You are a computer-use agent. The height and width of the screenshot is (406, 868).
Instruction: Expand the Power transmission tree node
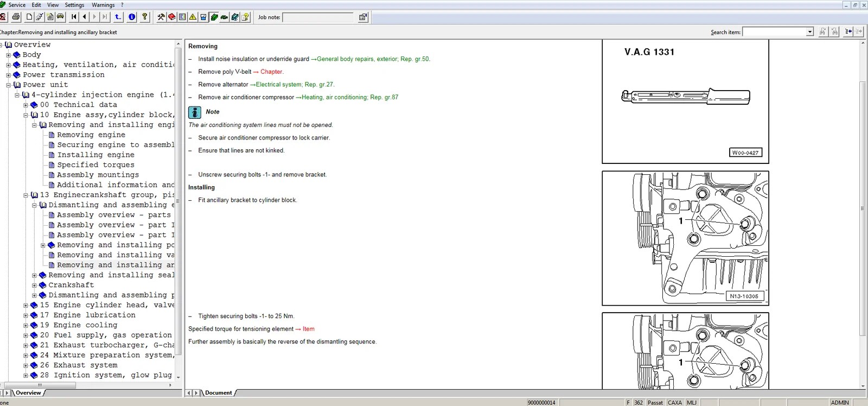pos(8,75)
